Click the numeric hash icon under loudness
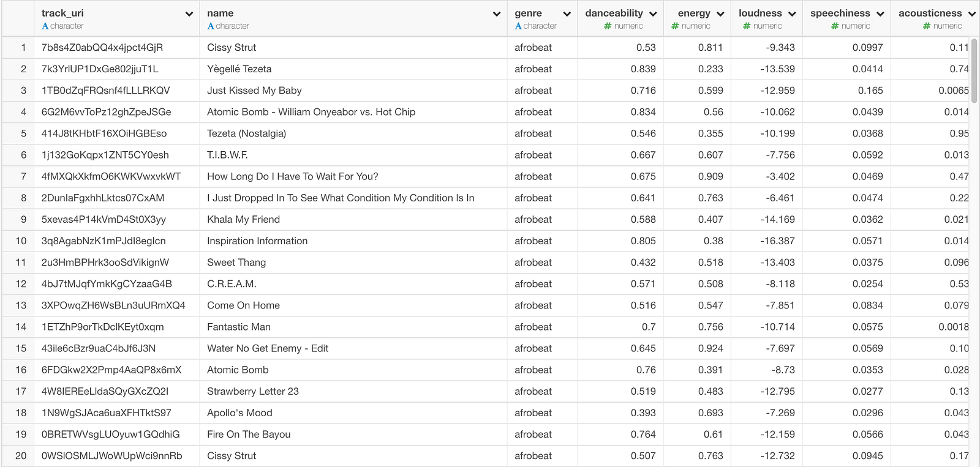The width and height of the screenshot is (980, 467). [747, 26]
